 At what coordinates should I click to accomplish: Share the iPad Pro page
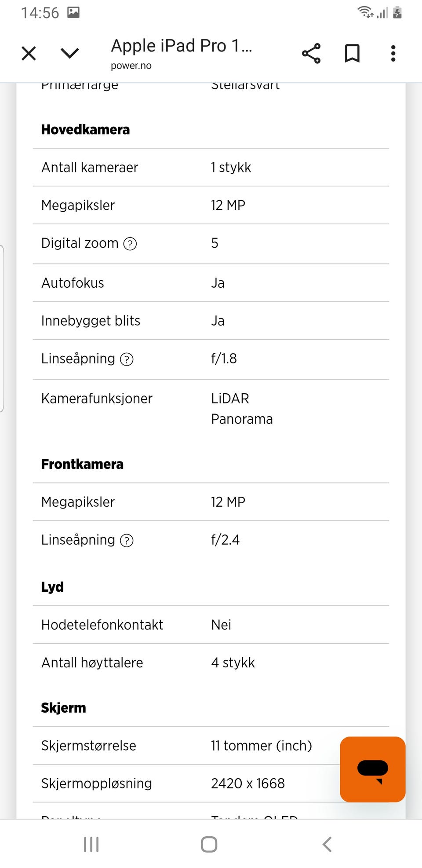[311, 54]
